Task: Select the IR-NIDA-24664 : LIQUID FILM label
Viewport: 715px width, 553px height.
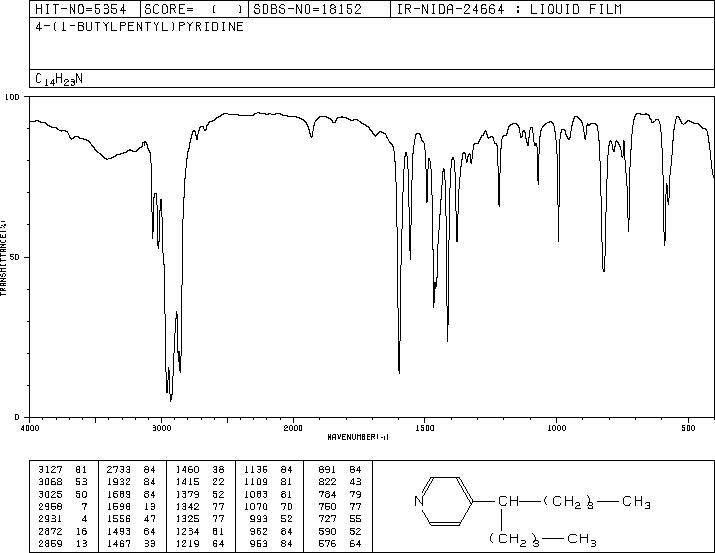Action: point(509,9)
